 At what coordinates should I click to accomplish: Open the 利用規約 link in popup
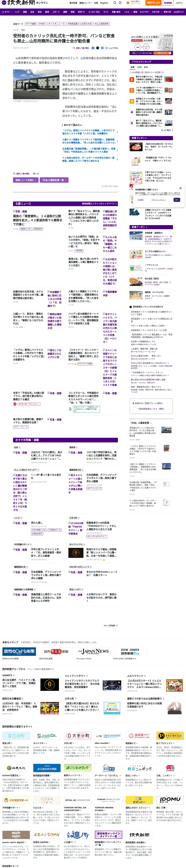pos(141,200)
